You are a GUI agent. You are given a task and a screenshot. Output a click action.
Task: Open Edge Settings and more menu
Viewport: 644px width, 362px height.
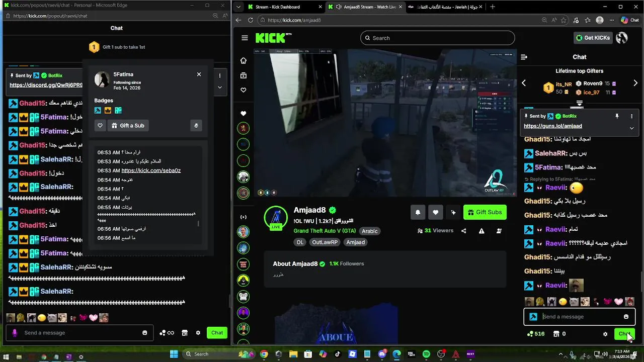click(611, 20)
